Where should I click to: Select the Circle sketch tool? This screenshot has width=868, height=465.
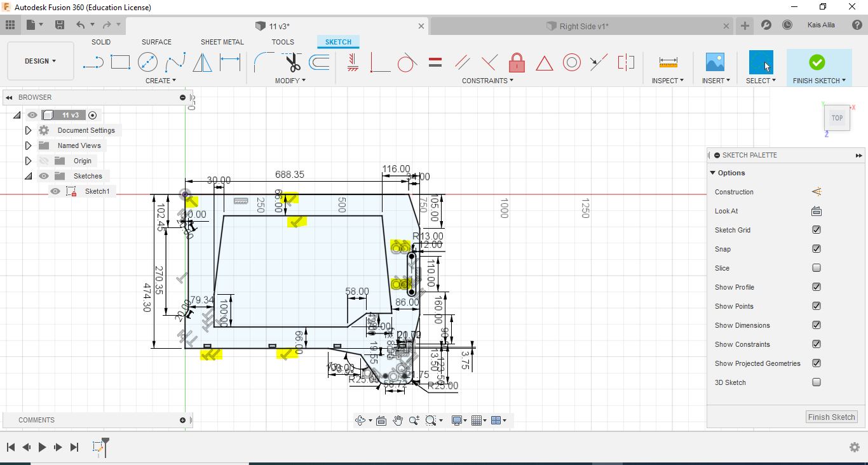pos(147,62)
